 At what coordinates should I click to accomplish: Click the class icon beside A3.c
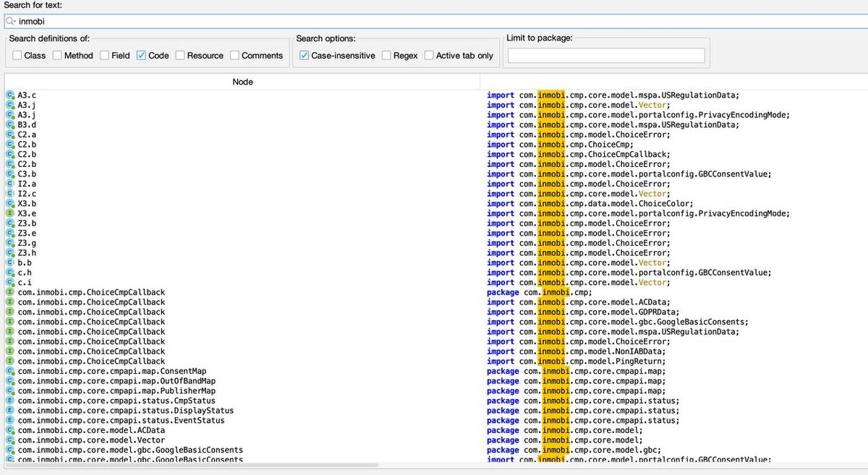pyautogui.click(x=10, y=95)
